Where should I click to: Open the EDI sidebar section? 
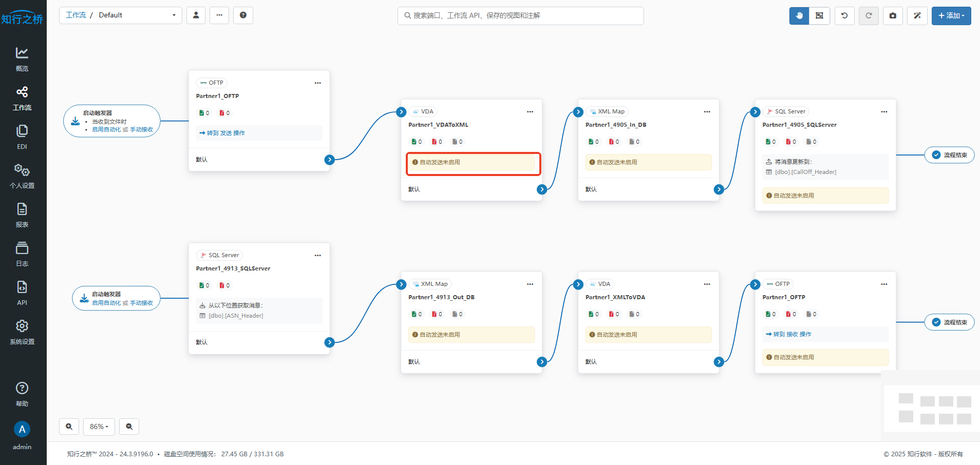coord(22,137)
